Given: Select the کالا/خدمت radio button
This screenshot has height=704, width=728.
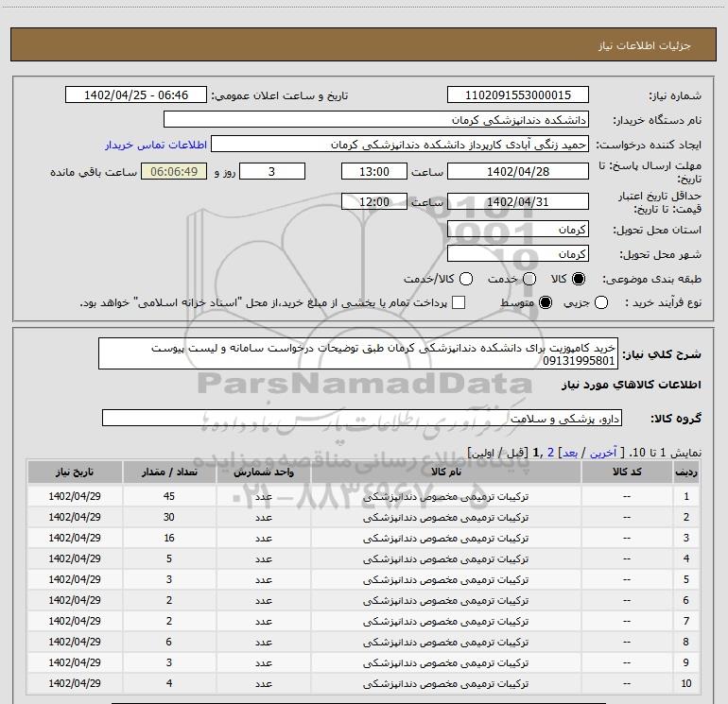Looking at the screenshot, I should pos(466,279).
